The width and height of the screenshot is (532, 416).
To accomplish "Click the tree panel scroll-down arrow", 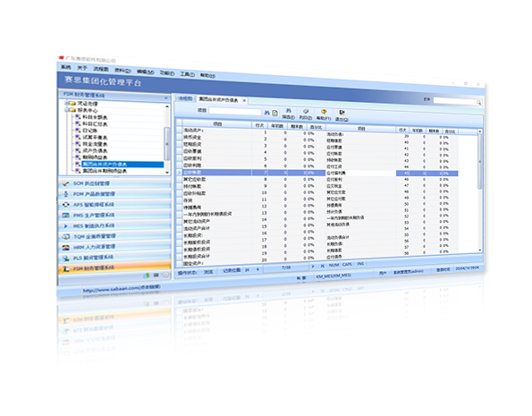I will pyautogui.click(x=167, y=173).
